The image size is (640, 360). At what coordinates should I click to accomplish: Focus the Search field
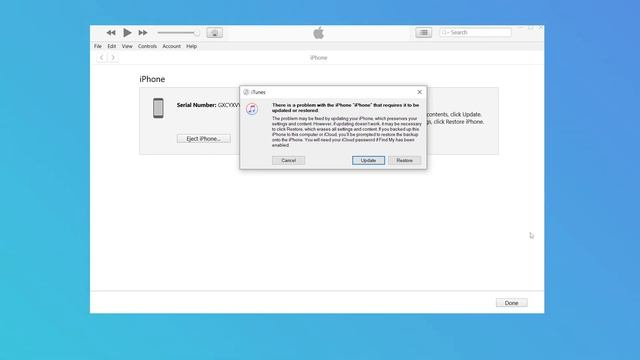click(x=476, y=32)
